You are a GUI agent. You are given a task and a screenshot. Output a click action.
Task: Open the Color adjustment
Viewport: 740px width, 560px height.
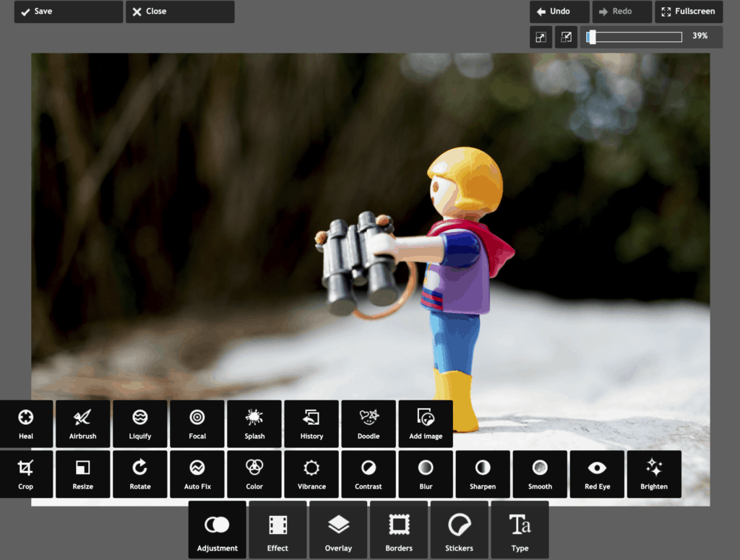click(254, 474)
